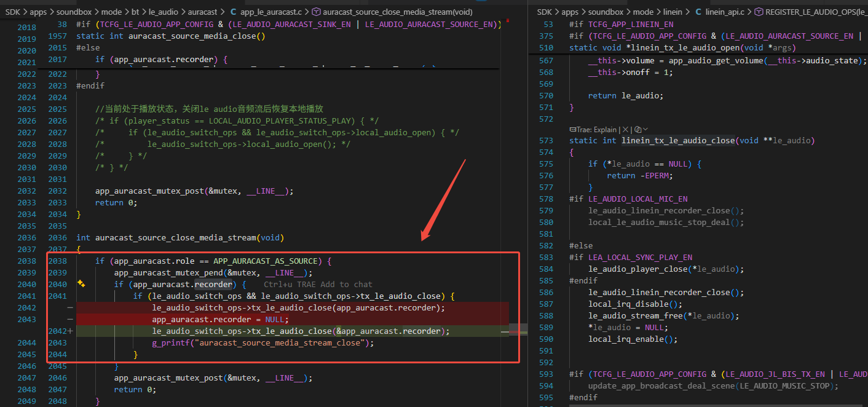868x407 pixels.
Task: Click the SDK breadcrumb in the left pane
Action: click(12, 12)
